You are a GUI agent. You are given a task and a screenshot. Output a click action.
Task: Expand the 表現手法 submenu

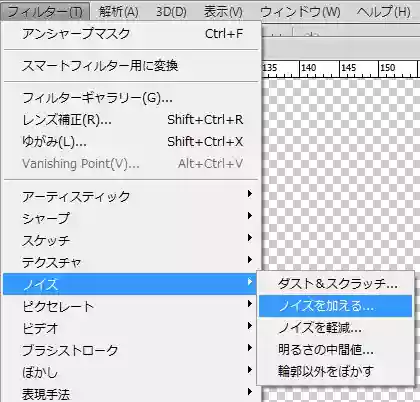point(131,394)
